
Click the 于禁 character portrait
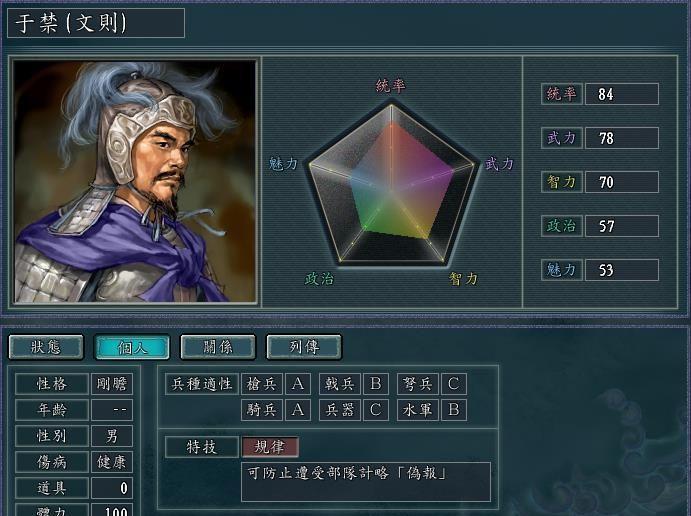[x=135, y=182]
